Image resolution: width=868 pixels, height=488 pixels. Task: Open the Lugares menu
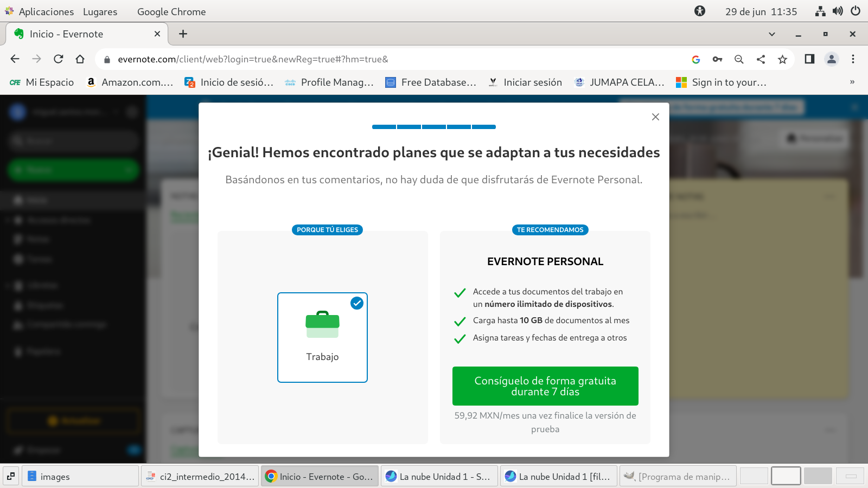[x=100, y=11]
